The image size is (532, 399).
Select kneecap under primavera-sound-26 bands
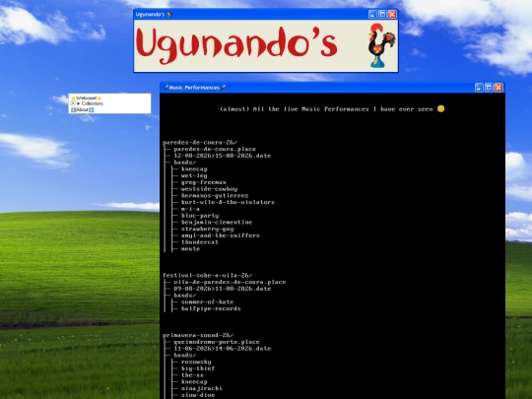pyautogui.click(x=194, y=381)
